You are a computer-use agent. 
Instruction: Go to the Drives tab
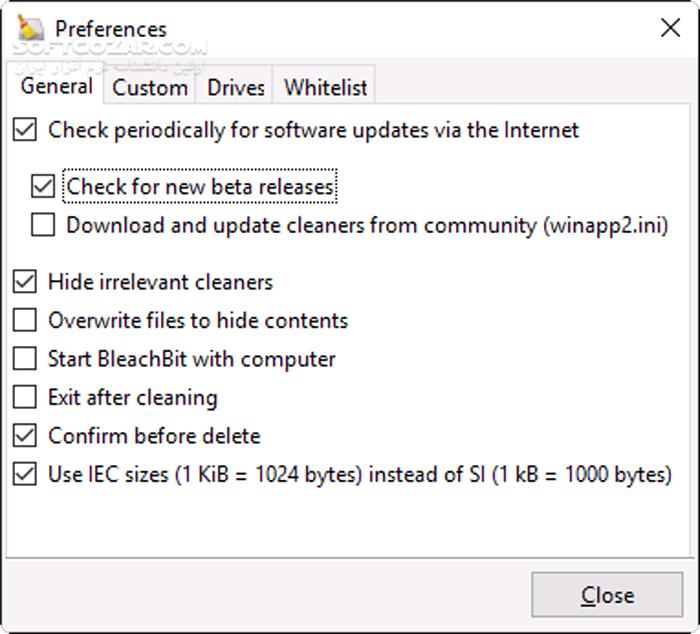tap(236, 87)
